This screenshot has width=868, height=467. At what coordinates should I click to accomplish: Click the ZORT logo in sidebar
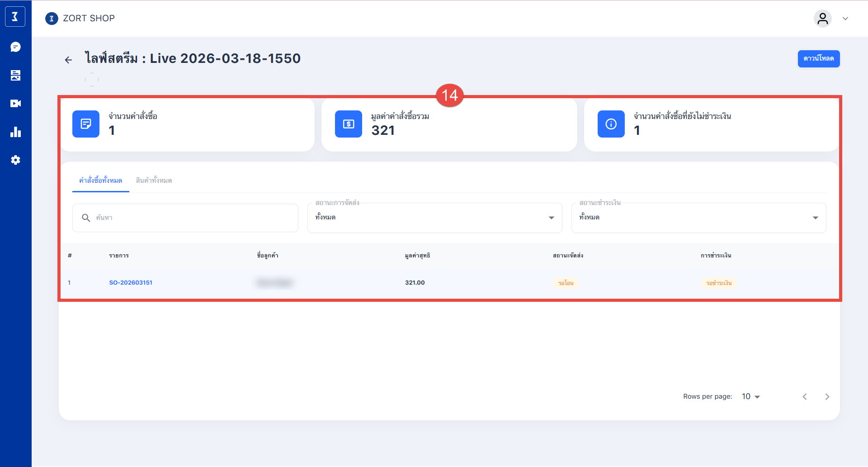pos(15,17)
